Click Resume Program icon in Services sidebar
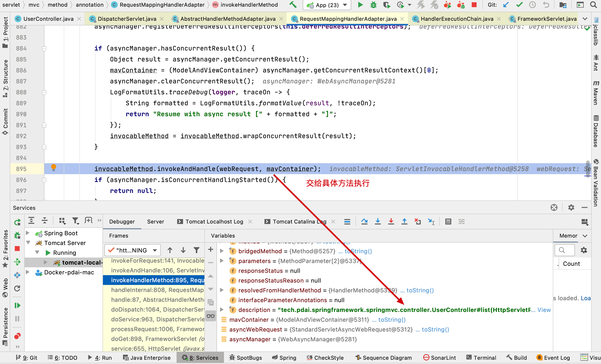This screenshot has width=601, height=364. pyautogui.click(x=17, y=305)
